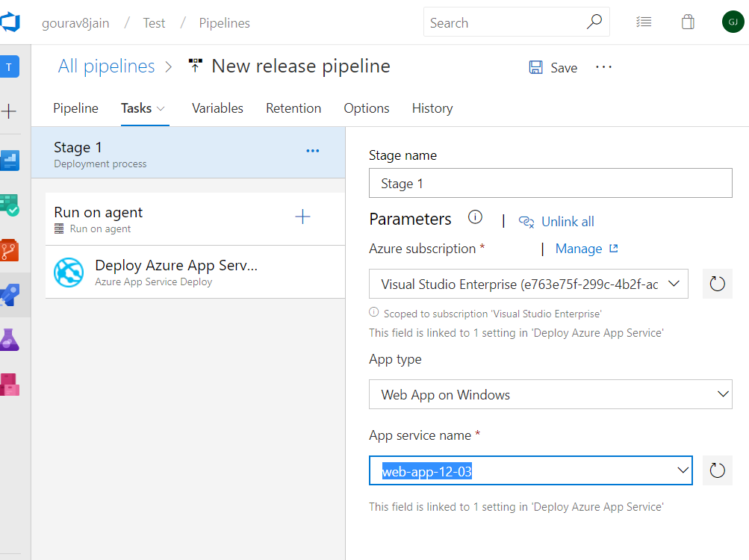Switch to the Variables tab

tap(217, 108)
